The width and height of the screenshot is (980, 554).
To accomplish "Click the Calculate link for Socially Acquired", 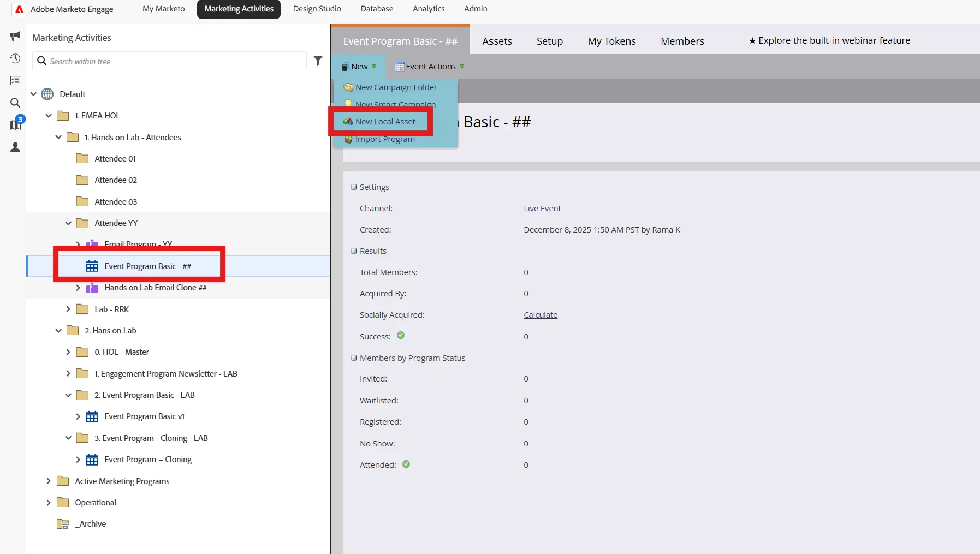I will (x=541, y=315).
